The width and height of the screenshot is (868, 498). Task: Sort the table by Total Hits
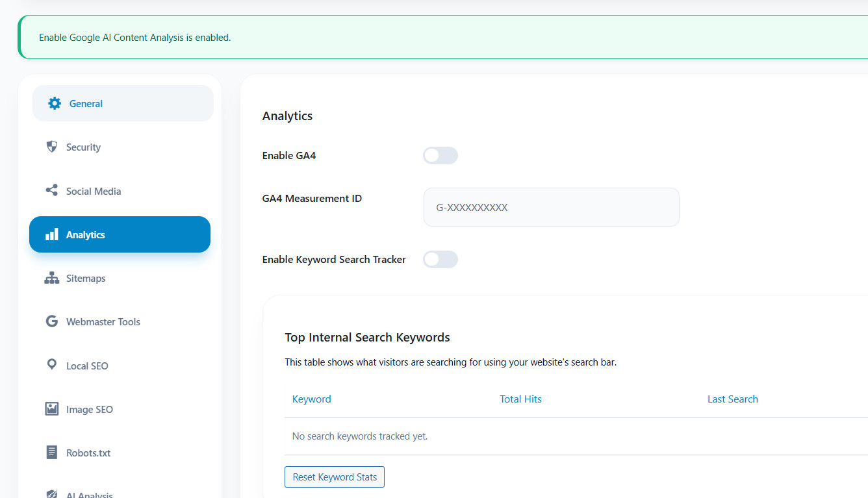click(520, 399)
